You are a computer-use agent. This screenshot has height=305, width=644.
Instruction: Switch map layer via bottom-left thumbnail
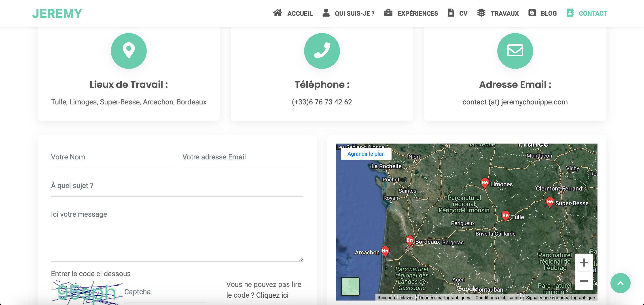(350, 286)
